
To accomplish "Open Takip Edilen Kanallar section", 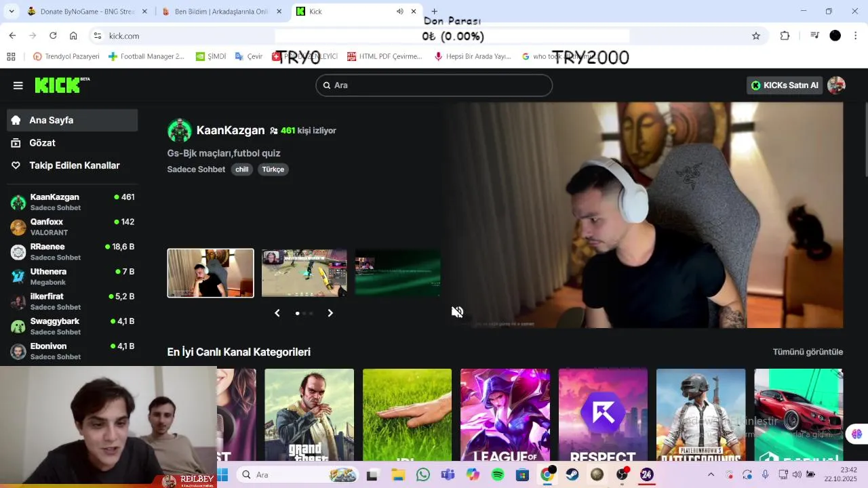I will [72, 165].
